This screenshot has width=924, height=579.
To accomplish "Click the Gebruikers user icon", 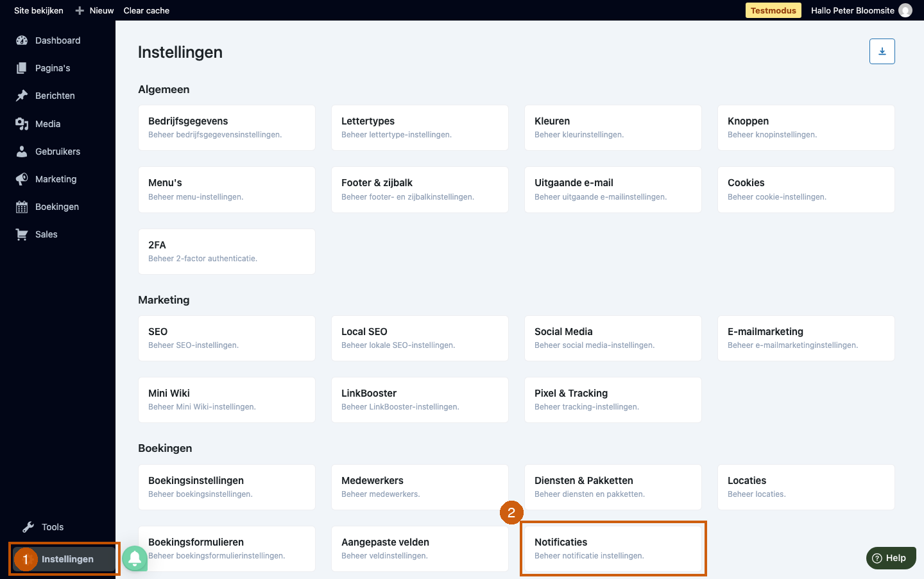I will click(x=22, y=151).
